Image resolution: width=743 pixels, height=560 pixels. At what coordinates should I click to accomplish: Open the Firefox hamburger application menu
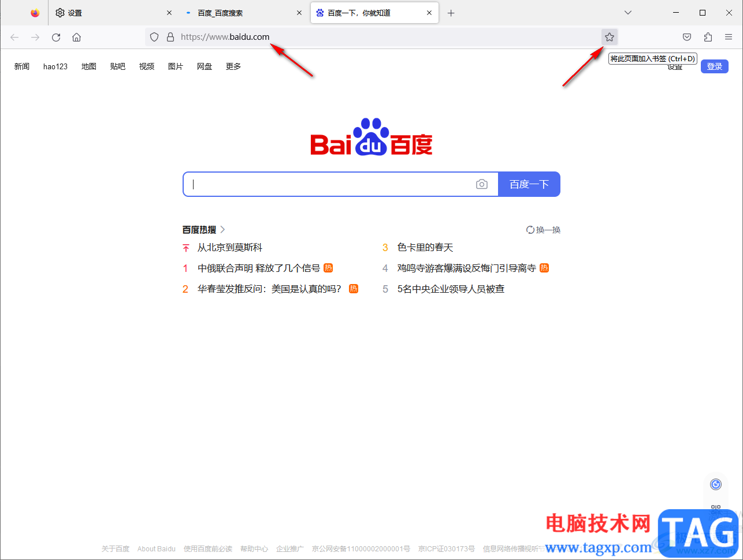[729, 37]
